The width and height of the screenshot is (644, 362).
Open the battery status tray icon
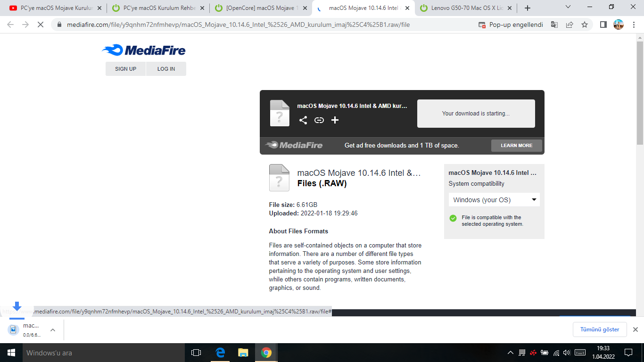[545, 353]
